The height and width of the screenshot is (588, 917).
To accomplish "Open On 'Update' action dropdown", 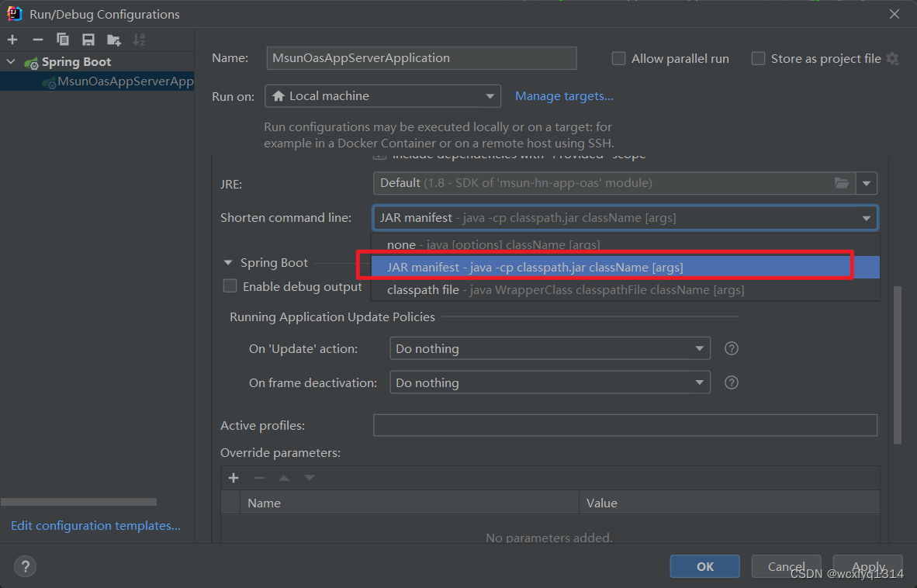I will point(550,348).
